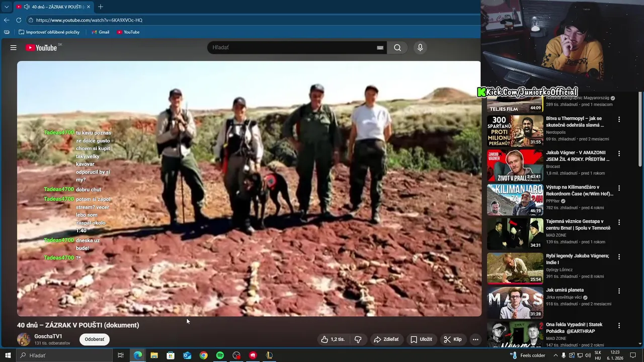
Task: Open the GoschaTV1 channel avatar
Action: click(x=24, y=339)
